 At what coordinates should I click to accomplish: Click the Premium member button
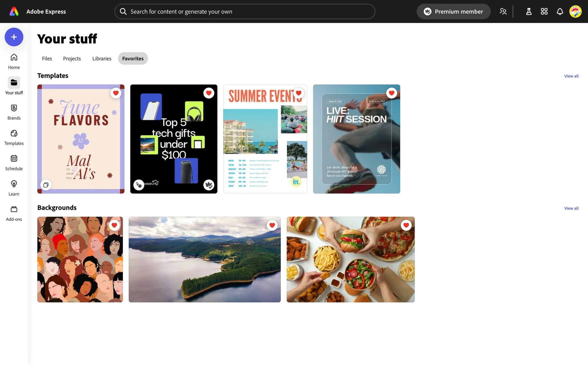[x=453, y=12]
